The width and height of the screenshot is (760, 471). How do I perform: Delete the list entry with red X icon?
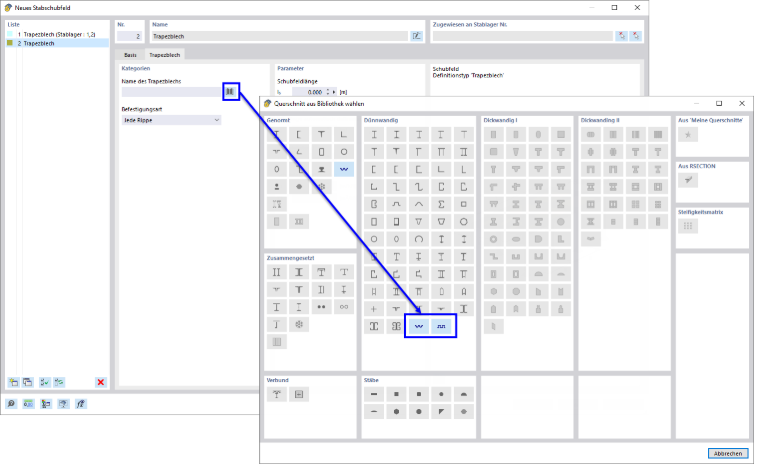[101, 382]
